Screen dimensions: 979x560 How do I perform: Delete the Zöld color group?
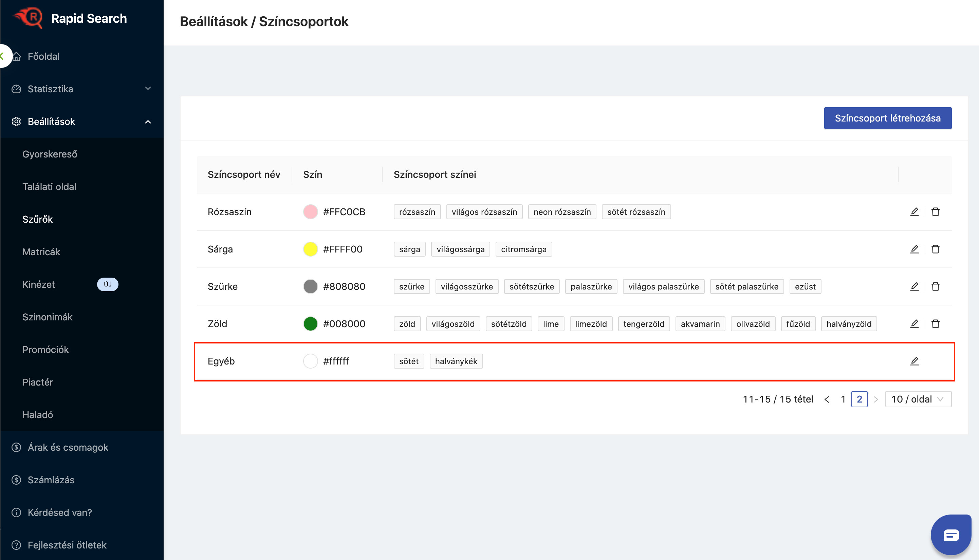pos(935,324)
